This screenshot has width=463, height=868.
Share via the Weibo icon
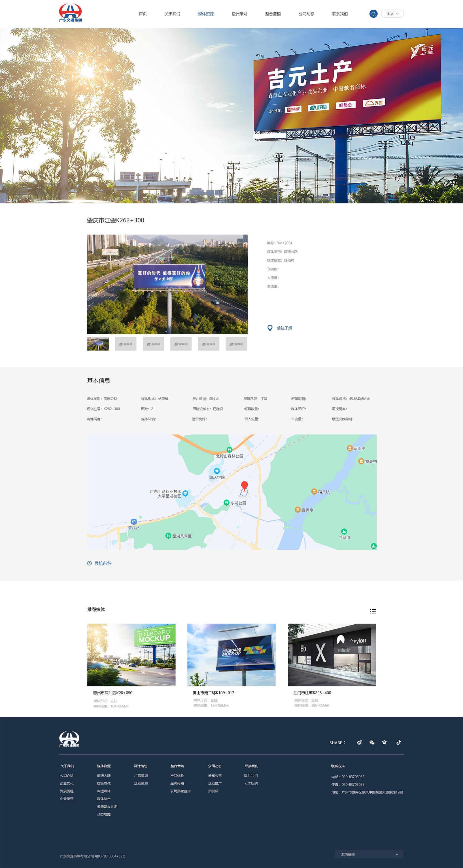359,742
